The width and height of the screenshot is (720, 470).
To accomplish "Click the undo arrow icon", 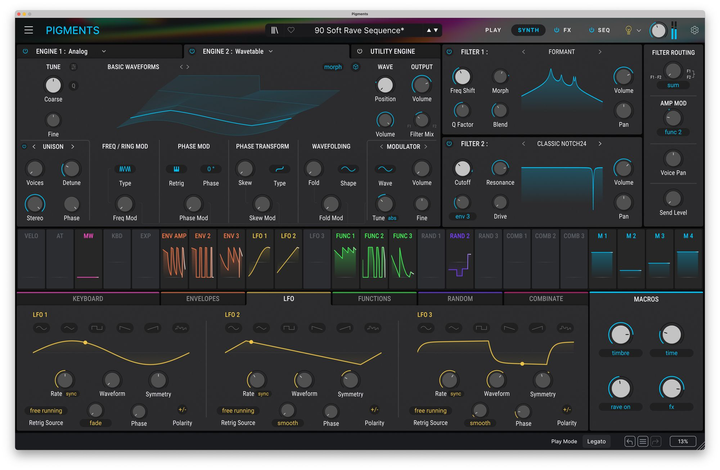I will 630,442.
